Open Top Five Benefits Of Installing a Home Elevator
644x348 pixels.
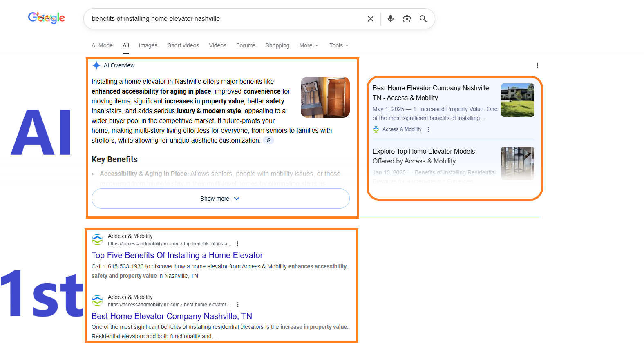point(177,255)
